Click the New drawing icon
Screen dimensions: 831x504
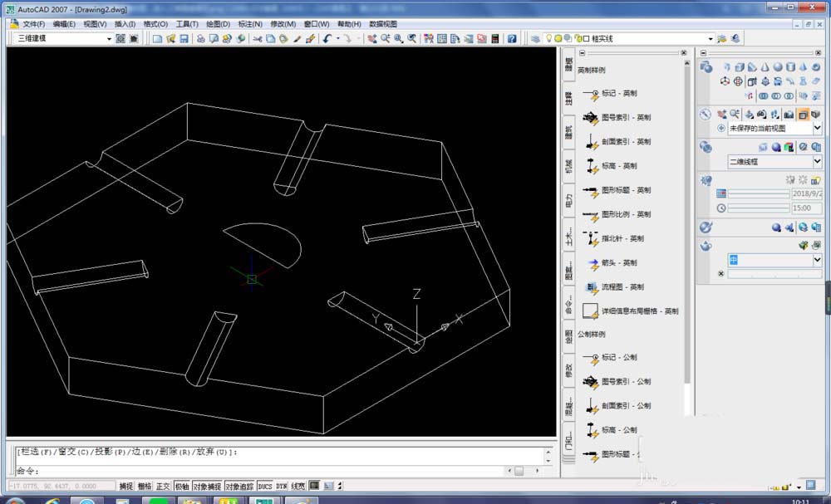coord(157,39)
